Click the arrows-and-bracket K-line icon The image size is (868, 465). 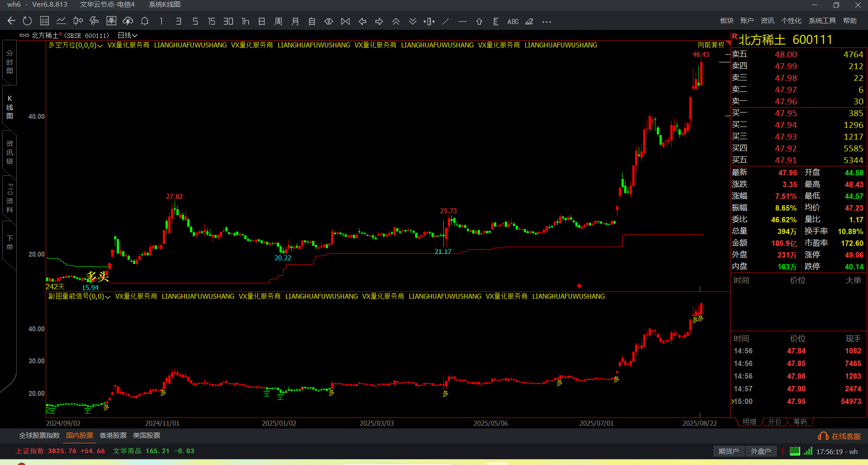[x=429, y=21]
